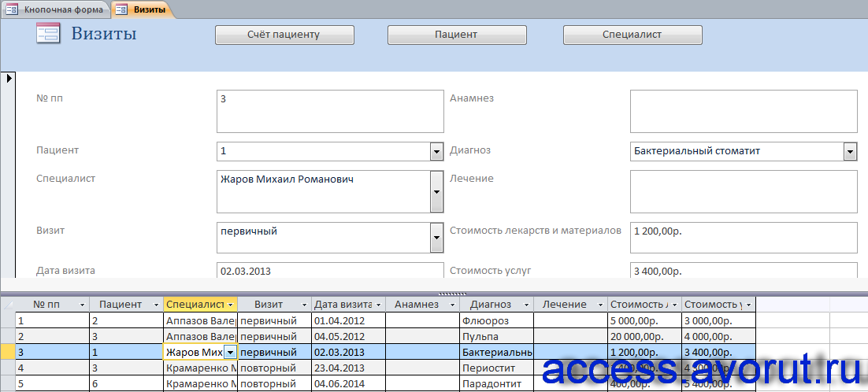Open the Пациент column header filter arrow
Image resolution: width=868 pixels, height=392 pixels.
[x=156, y=305]
